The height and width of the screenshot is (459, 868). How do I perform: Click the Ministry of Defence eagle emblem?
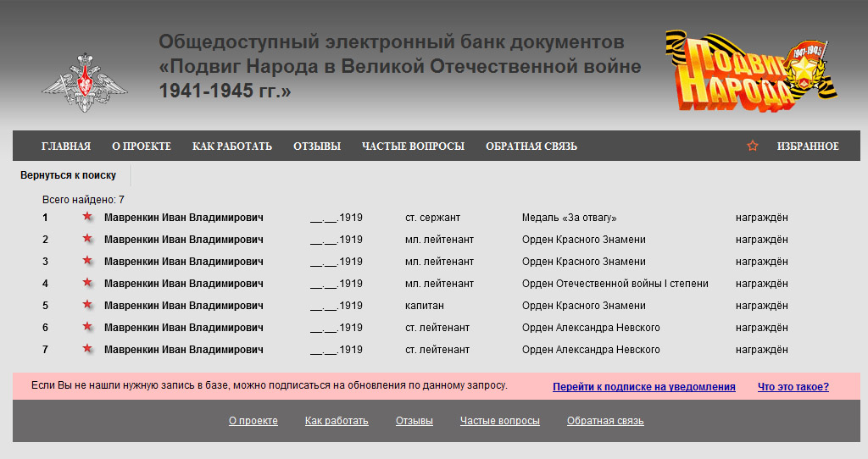click(85, 82)
